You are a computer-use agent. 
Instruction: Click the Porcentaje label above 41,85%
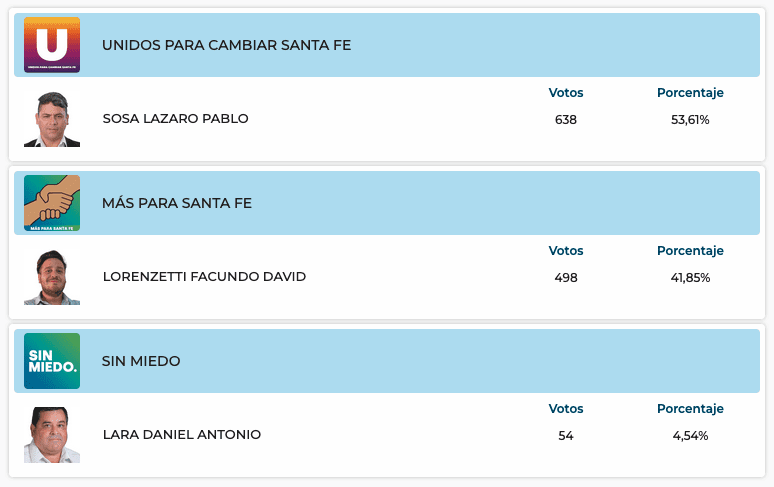coord(690,251)
